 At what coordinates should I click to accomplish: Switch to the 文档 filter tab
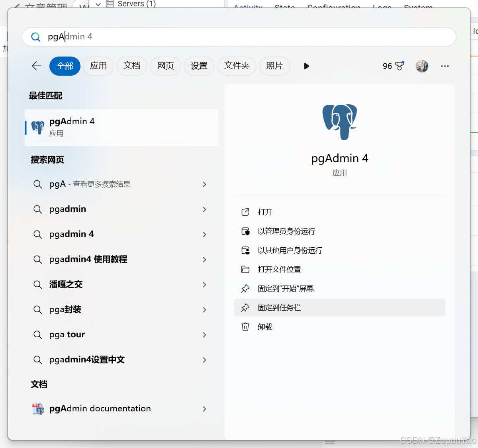click(132, 66)
